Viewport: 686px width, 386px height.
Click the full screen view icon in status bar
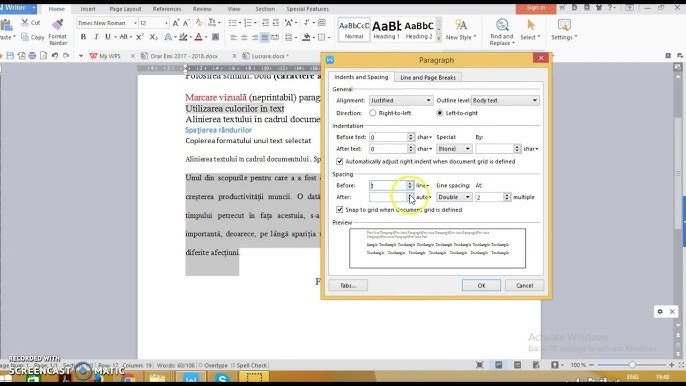point(480,365)
